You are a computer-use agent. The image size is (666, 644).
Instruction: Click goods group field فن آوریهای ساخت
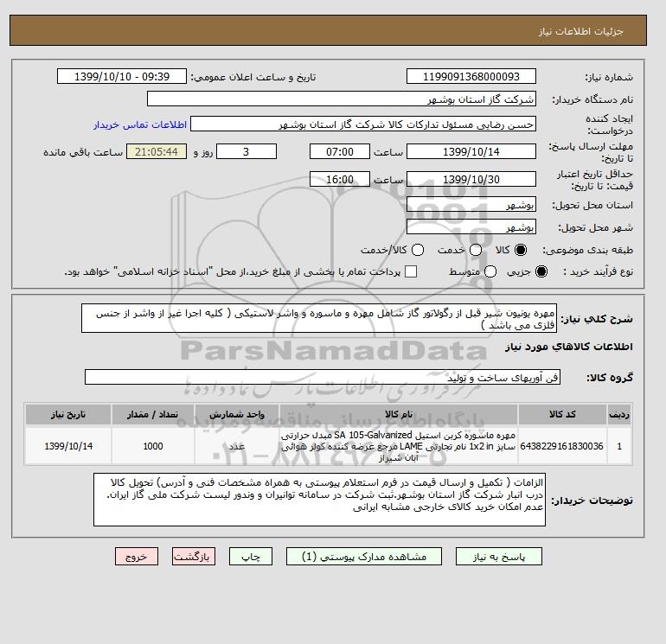click(323, 377)
